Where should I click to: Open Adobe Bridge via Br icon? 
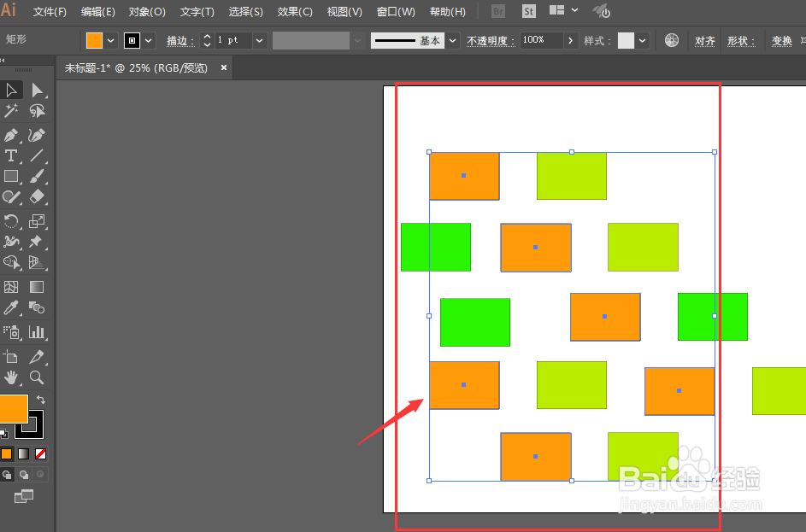[498, 11]
